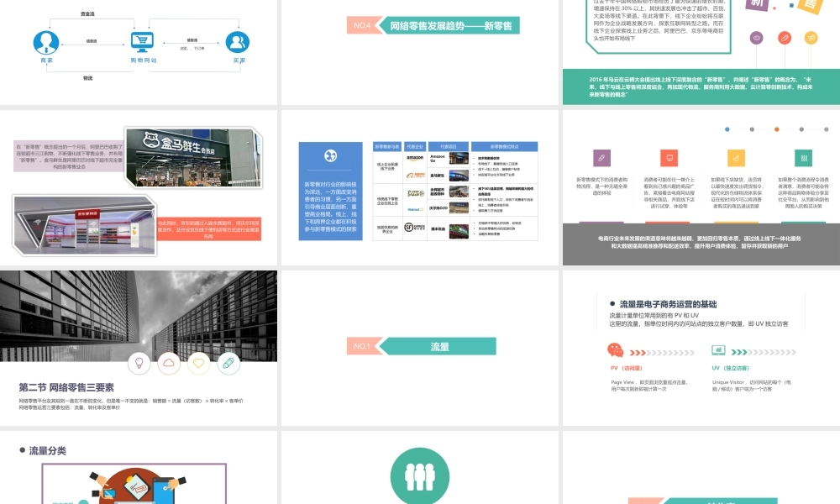Screen dimensions: 840x504
Task: Click the blue circular icon above 新零售 text
Action: tap(330, 157)
